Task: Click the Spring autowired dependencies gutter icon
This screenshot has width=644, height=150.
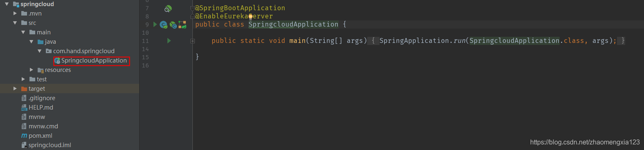Action: pos(173,25)
